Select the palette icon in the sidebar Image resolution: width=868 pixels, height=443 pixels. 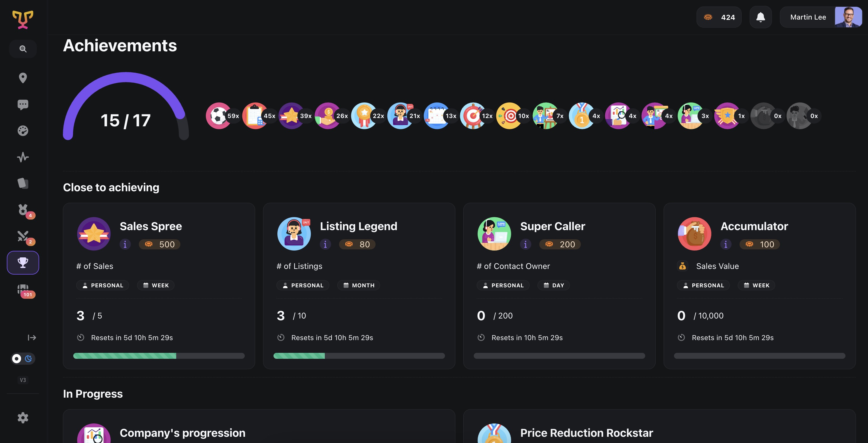(23, 131)
